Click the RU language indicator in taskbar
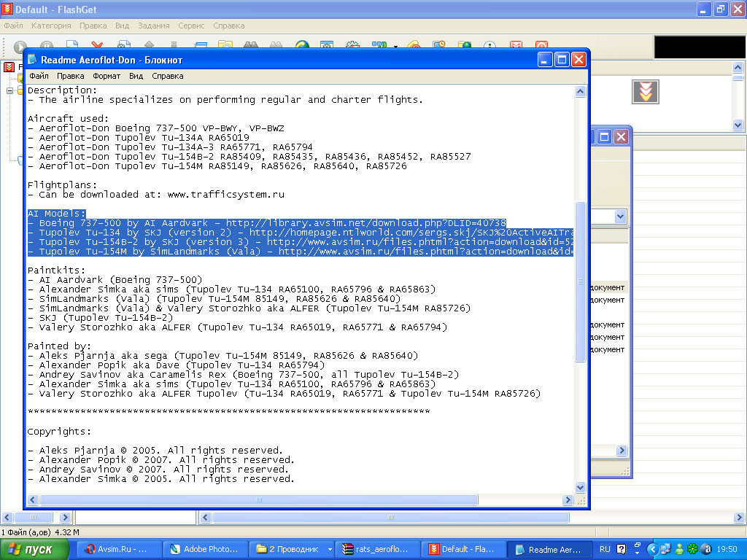747x560 pixels. [x=605, y=549]
